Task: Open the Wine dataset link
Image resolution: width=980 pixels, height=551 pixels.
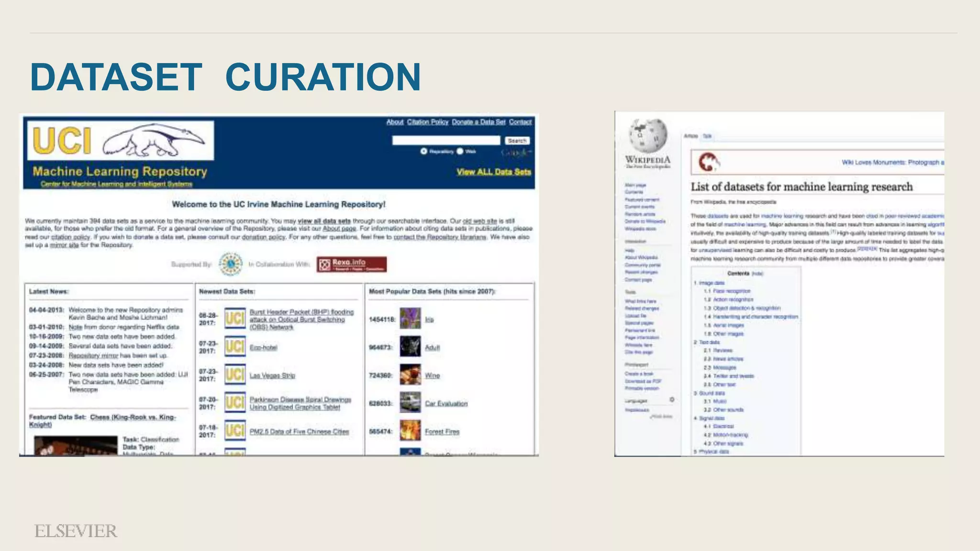Action: pos(432,375)
